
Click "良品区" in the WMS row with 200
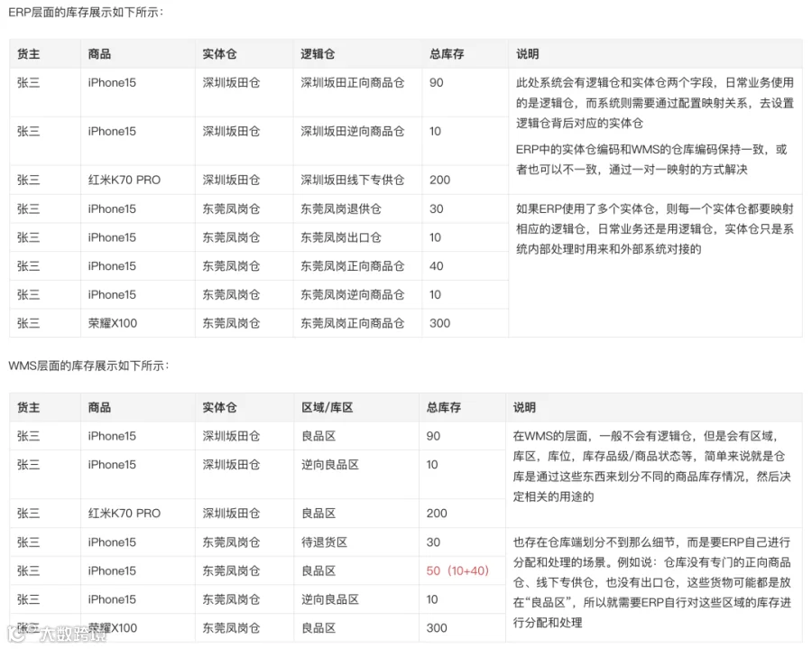pos(318,514)
